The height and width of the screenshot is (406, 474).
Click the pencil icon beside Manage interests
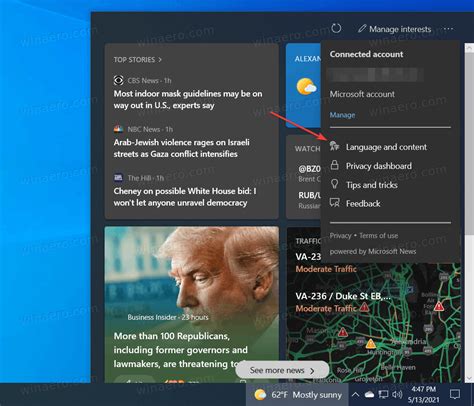pos(362,29)
